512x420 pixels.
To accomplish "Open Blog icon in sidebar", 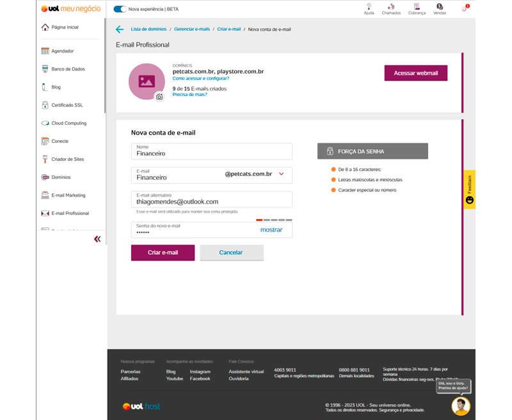I will coord(44,87).
